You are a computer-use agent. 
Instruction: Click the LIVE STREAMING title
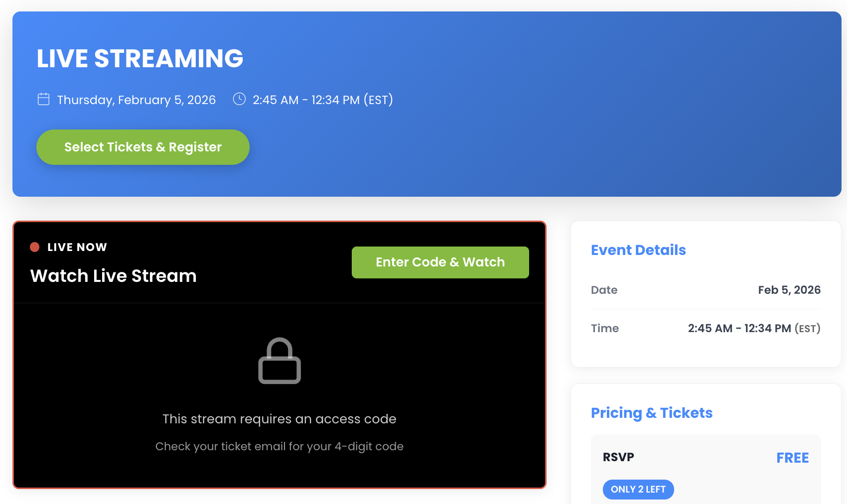(x=140, y=59)
